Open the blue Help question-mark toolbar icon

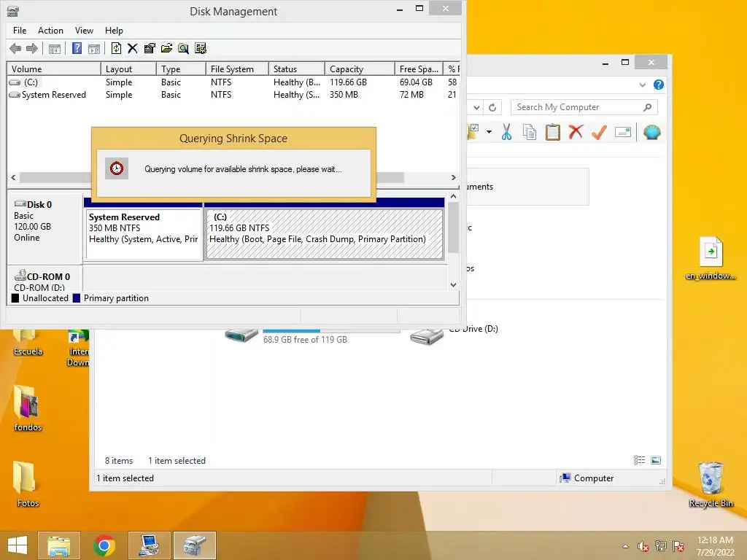point(77,48)
